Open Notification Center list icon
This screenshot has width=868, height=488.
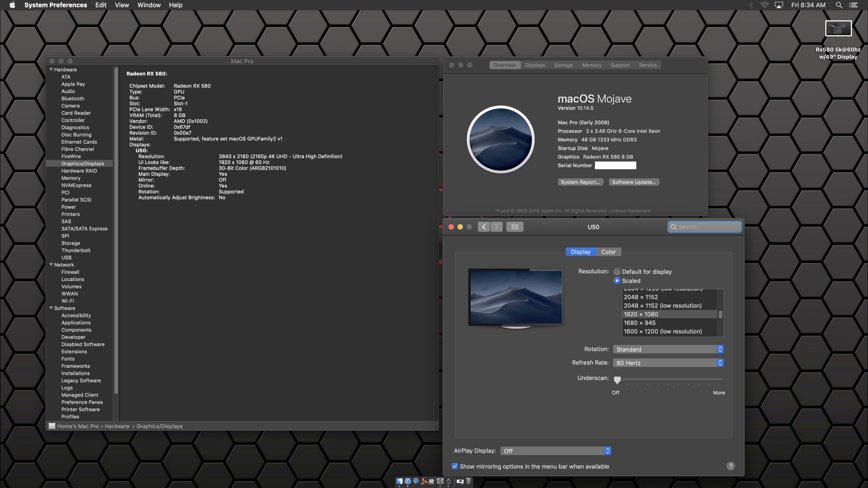pos(854,5)
